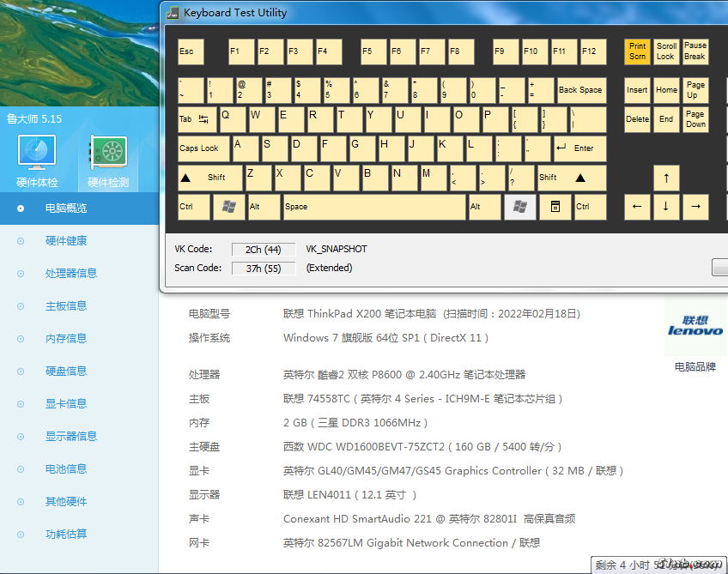The height and width of the screenshot is (574, 728).
Task: Open 处理器信息 in the sidebar
Action: [71, 274]
